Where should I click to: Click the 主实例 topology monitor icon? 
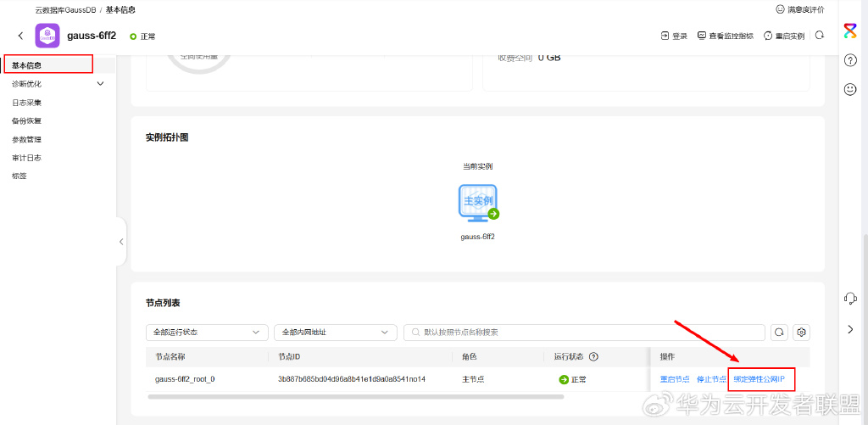478,203
